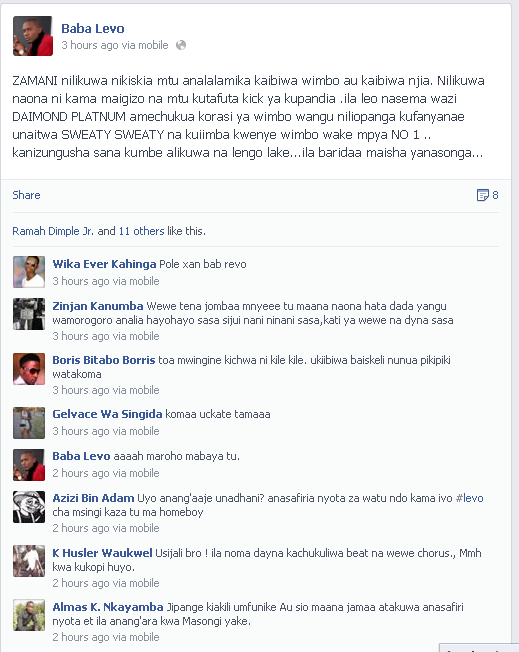Open Ramah Dimple Jr. profile link
Screen dimensions: 519x652
pos(53,231)
